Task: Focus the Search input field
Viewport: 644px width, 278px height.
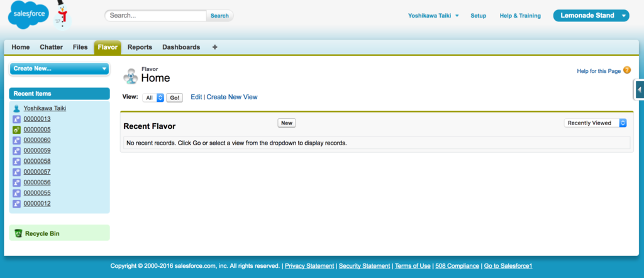Action: tap(156, 16)
